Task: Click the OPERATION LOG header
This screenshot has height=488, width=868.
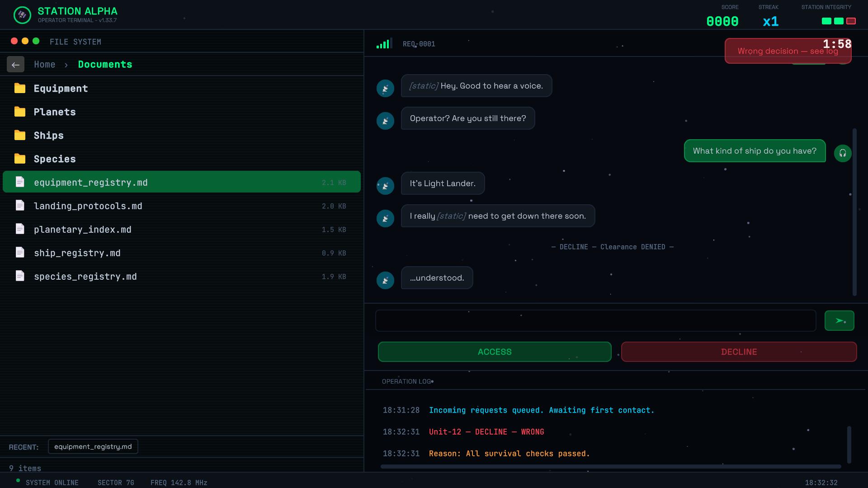Action: point(406,381)
